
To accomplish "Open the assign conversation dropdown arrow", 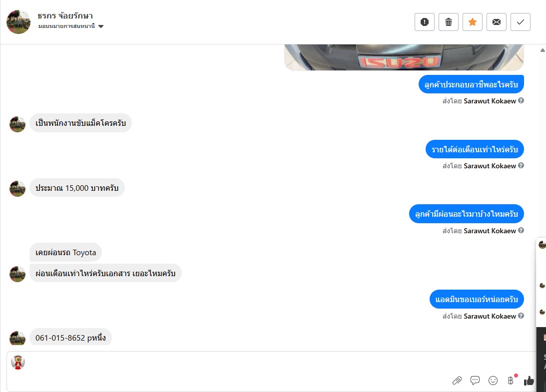I will (x=101, y=26).
